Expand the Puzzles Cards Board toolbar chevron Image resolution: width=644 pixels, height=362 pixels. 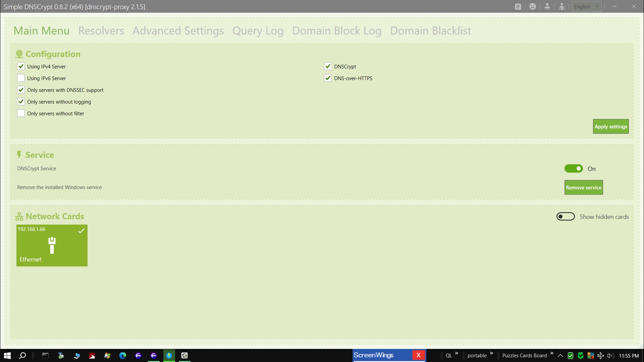(552, 353)
